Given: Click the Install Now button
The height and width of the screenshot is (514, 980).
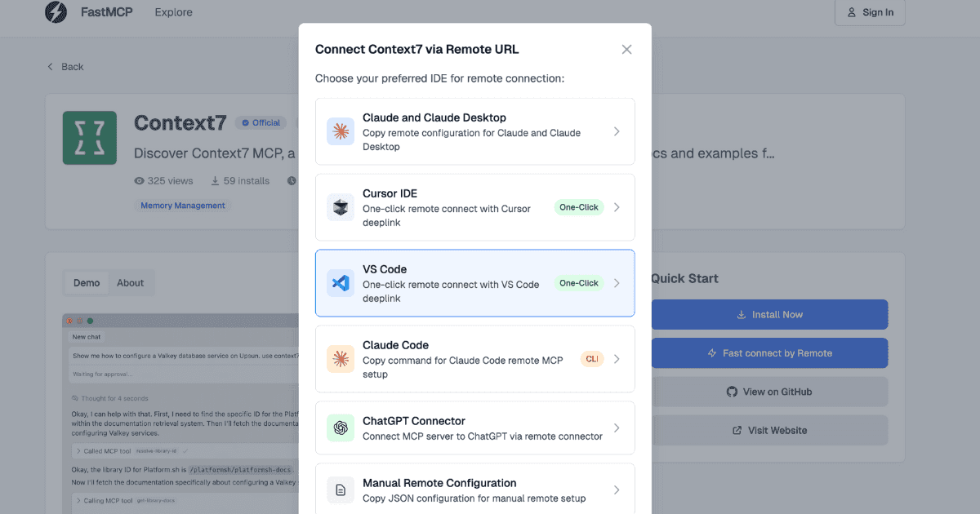Looking at the screenshot, I should 769,314.
